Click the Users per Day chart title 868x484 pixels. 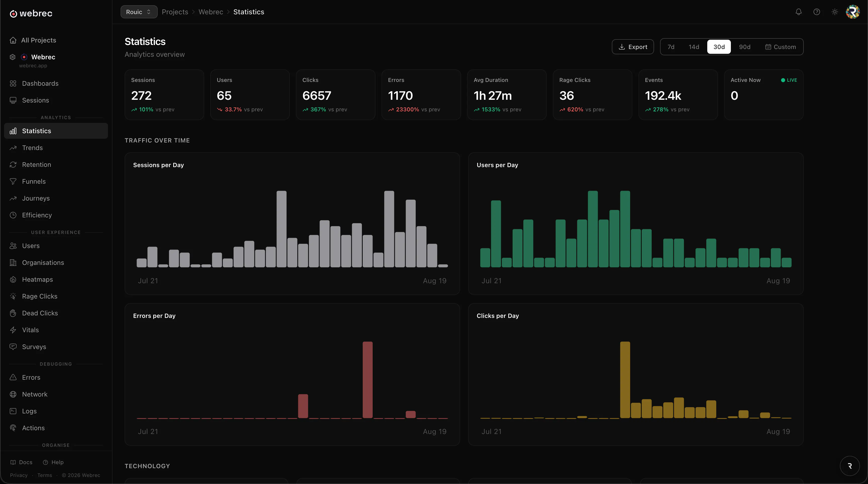(497, 165)
